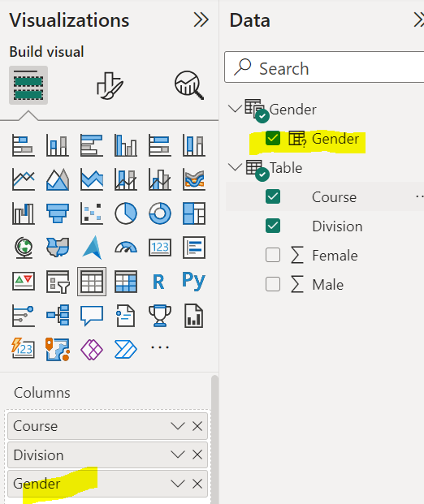Select the Python visual

[194, 282]
